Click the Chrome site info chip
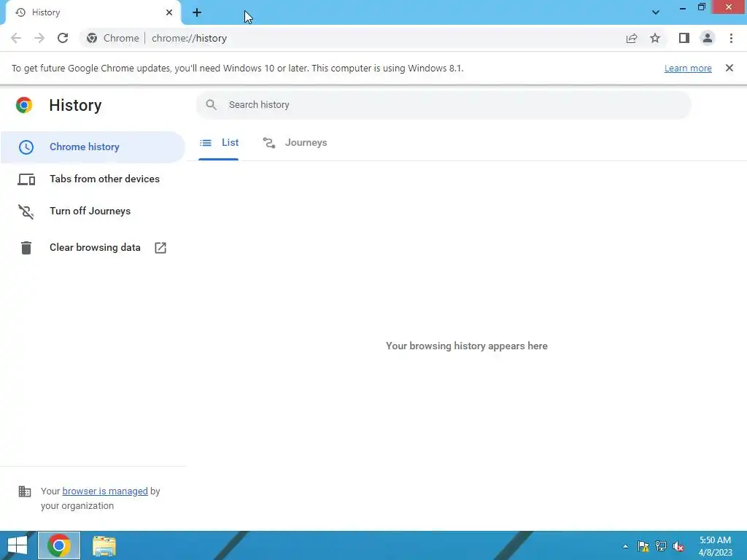 (x=113, y=38)
